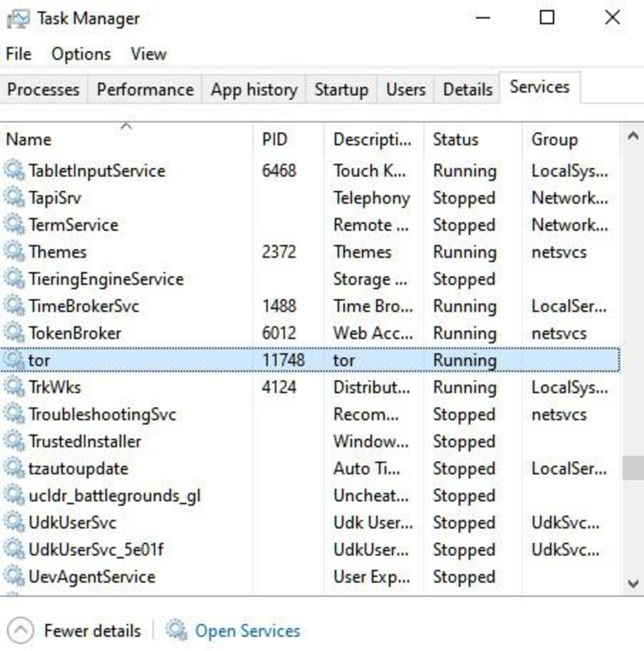The height and width of the screenshot is (651, 644).
Task: Click the gear icon beside Themes service
Action: coord(14,252)
